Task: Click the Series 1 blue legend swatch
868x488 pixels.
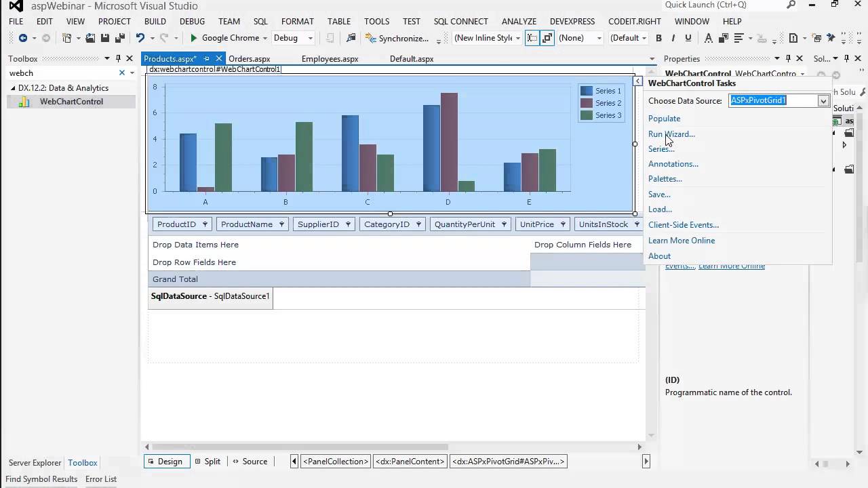Action: (587, 91)
